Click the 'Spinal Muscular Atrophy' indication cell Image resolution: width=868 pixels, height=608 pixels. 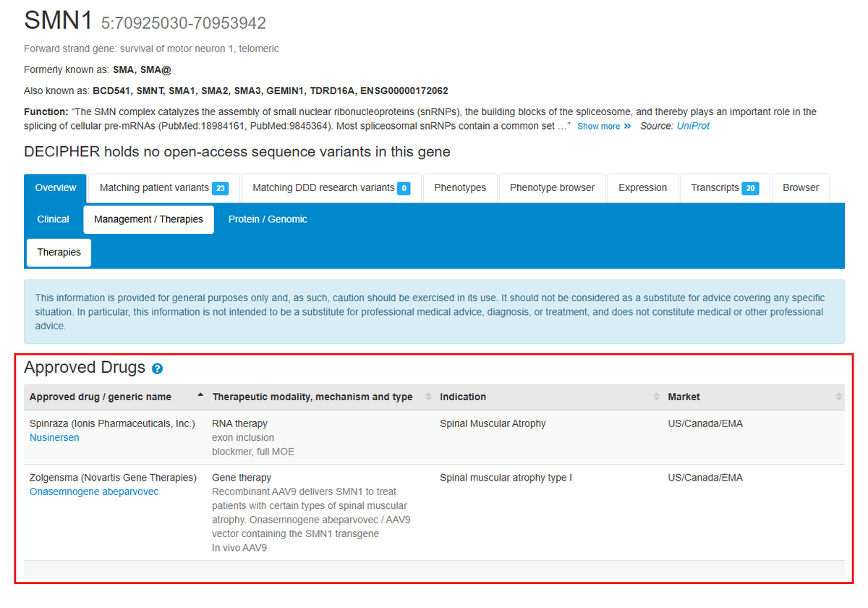[x=493, y=423]
